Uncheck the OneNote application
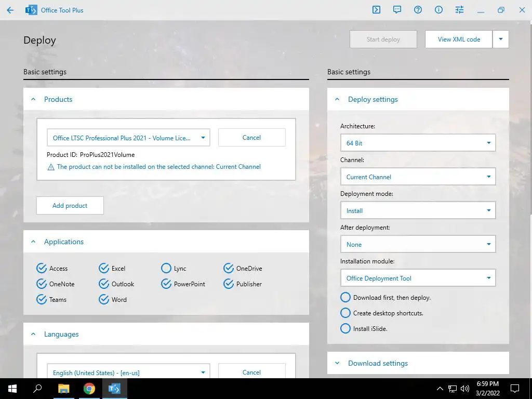The width and height of the screenshot is (532, 399). 42,284
